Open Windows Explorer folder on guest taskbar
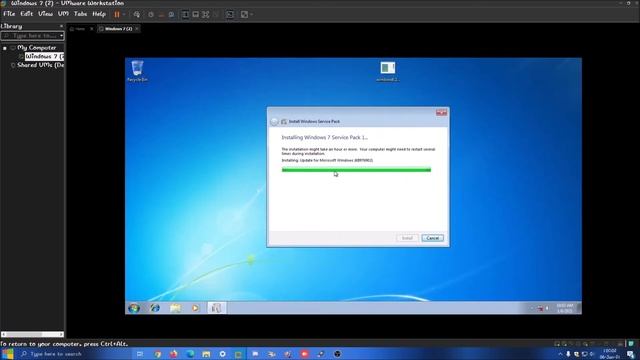This screenshot has width=640, height=360. coord(176,308)
